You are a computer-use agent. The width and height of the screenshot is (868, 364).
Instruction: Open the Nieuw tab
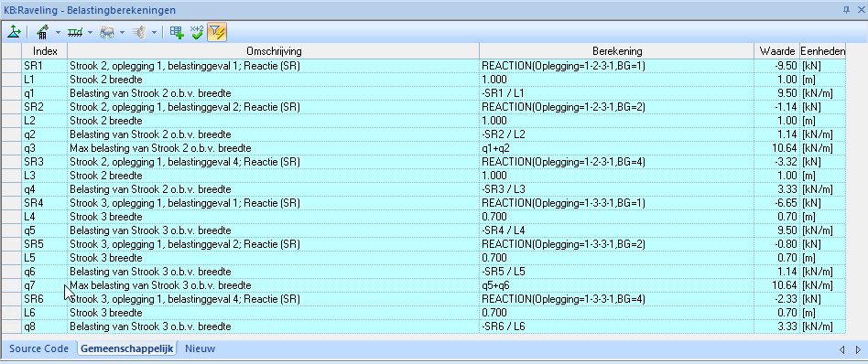[200, 348]
